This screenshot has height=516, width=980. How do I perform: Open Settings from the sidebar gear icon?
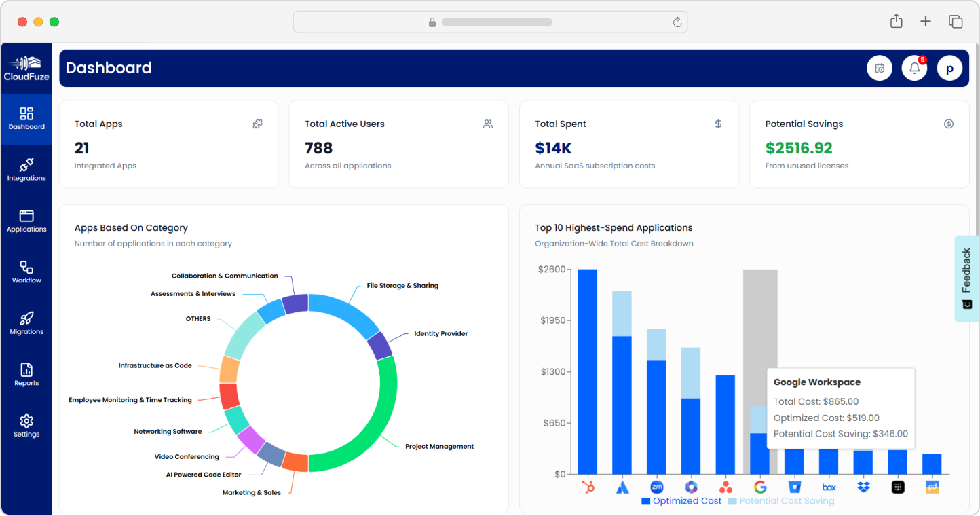[x=26, y=424]
